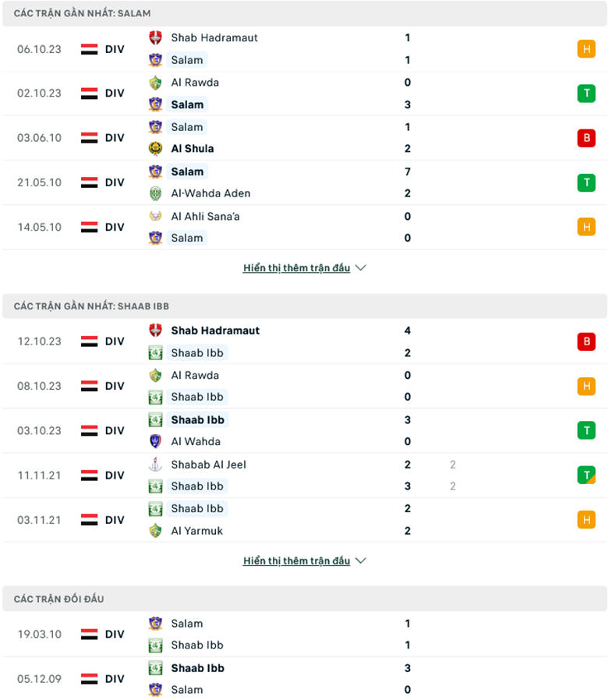Viewport: 608px width, 700px height.
Task: Click orange H badge for 08.10.23 match
Action: click(585, 386)
